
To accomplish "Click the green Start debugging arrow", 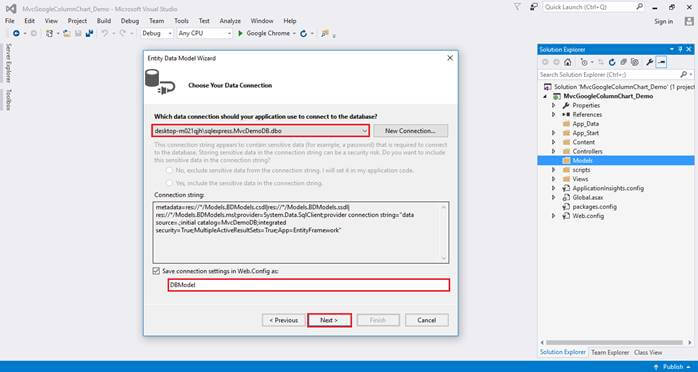I will click(x=240, y=33).
